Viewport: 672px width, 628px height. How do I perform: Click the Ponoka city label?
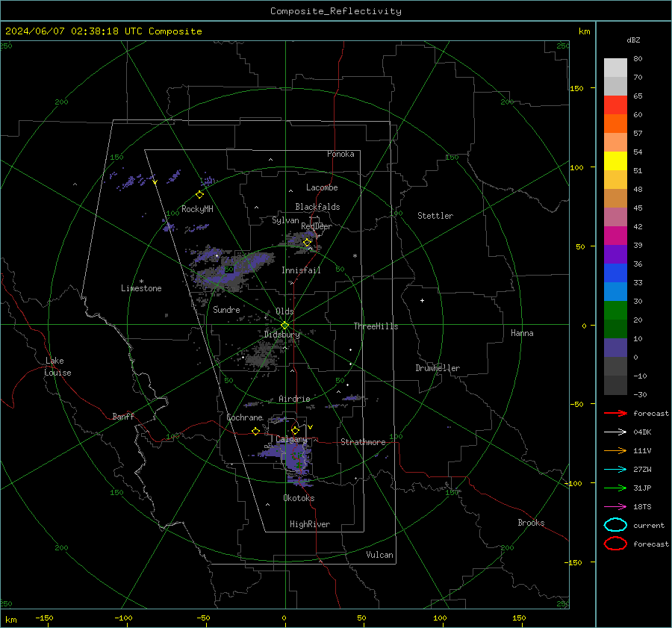point(340,154)
